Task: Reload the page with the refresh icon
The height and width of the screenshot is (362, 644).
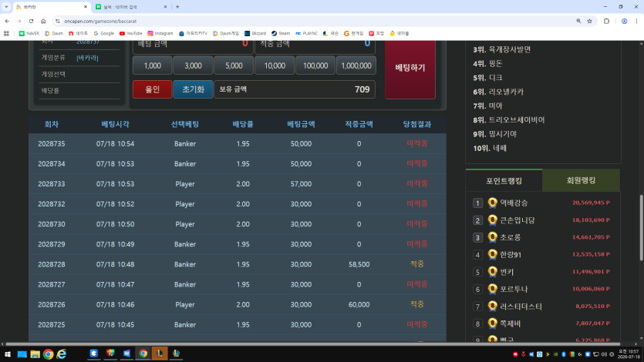Action: [31, 21]
